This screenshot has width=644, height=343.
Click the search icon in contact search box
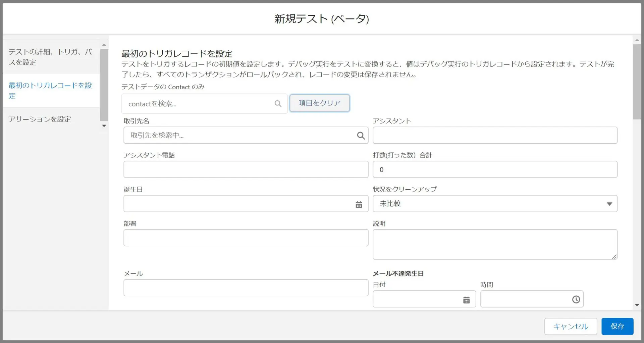[x=278, y=104]
